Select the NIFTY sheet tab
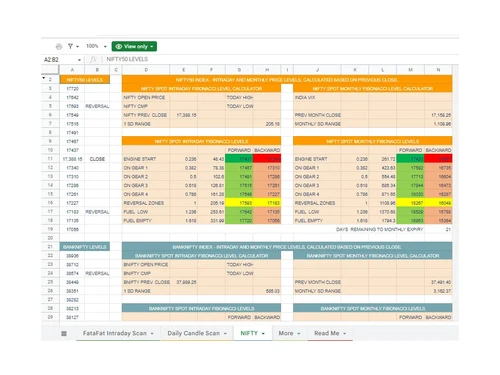 [x=249, y=333]
